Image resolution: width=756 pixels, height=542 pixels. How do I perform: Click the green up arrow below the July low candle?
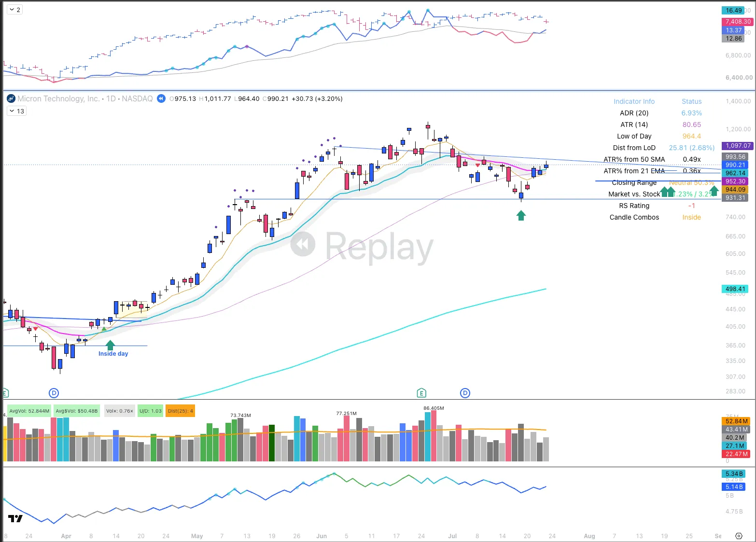tap(521, 215)
